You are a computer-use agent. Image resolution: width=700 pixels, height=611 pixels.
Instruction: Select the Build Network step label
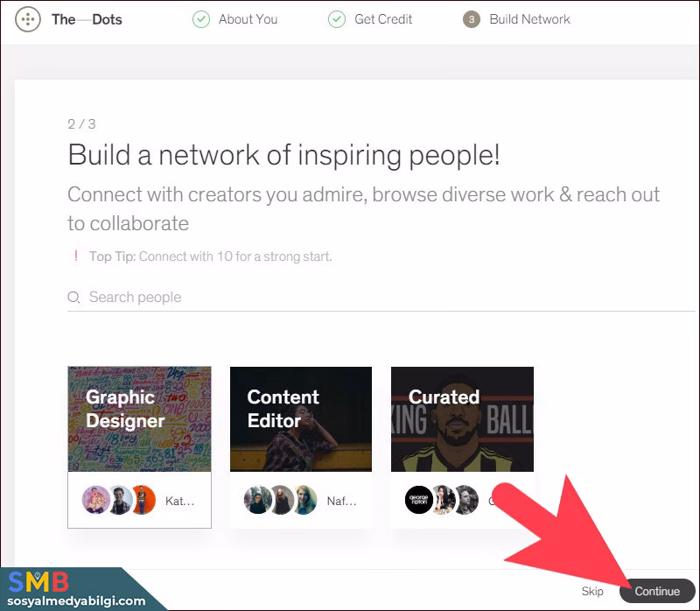coord(529,19)
